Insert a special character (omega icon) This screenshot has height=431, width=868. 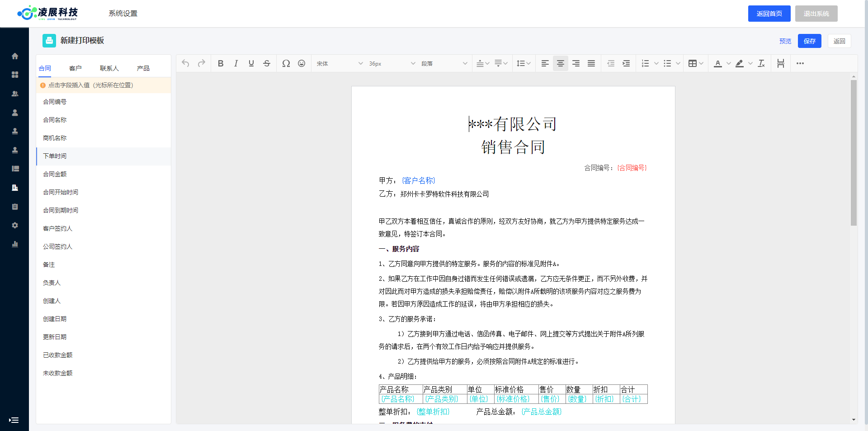point(286,63)
